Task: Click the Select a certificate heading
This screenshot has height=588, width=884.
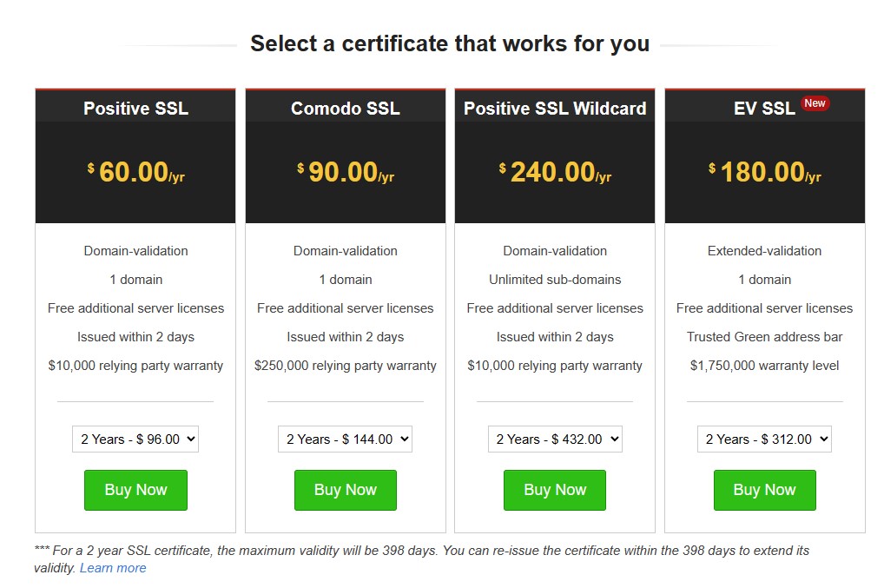Action: point(450,43)
